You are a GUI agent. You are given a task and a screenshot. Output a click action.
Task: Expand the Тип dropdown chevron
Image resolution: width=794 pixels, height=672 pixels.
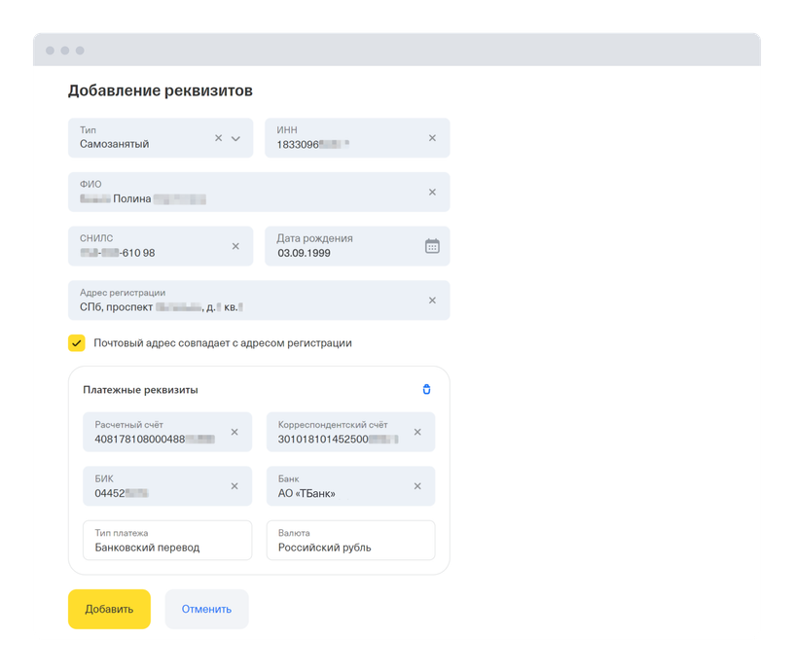pyautogui.click(x=235, y=138)
